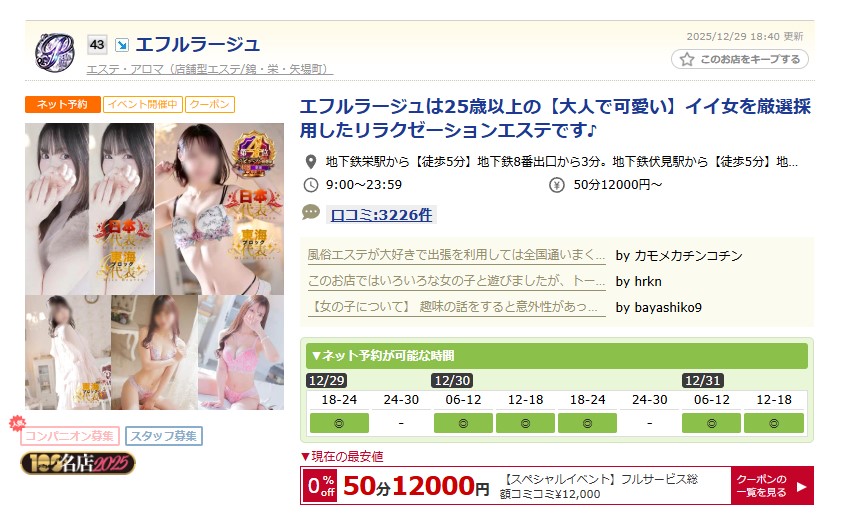Click the shop logo emblem icon
The image size is (843, 524).
pyautogui.click(x=55, y=52)
